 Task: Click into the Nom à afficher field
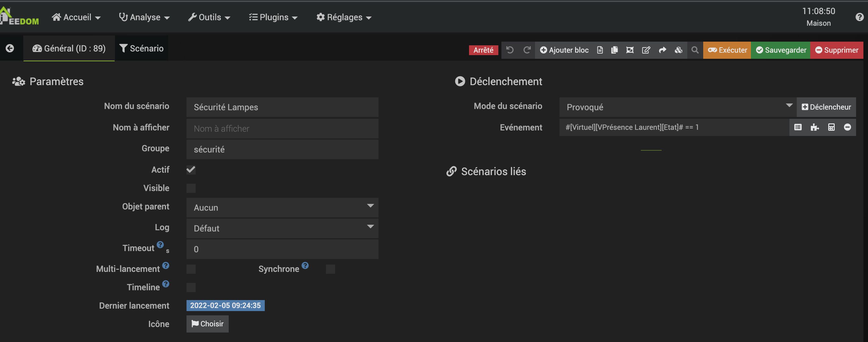(x=282, y=129)
